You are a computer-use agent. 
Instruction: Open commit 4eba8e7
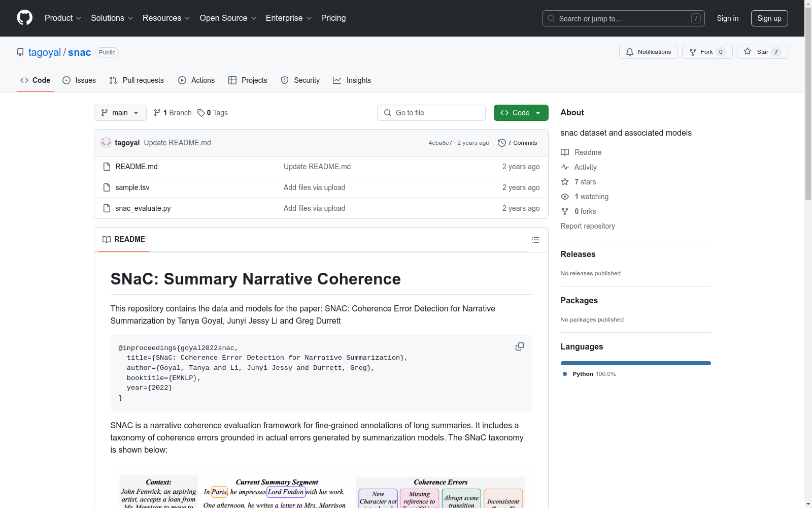440,143
